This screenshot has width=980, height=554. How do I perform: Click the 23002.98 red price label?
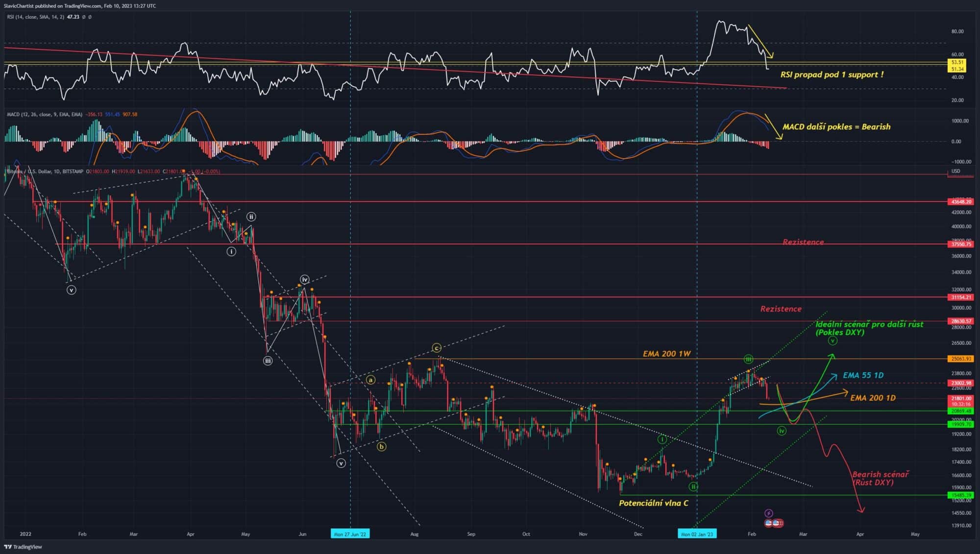(961, 383)
